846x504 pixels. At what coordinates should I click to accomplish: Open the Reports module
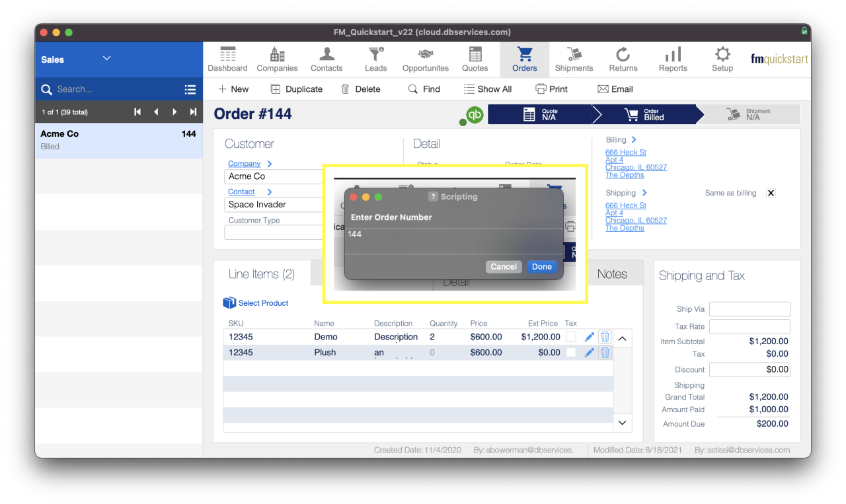(673, 59)
